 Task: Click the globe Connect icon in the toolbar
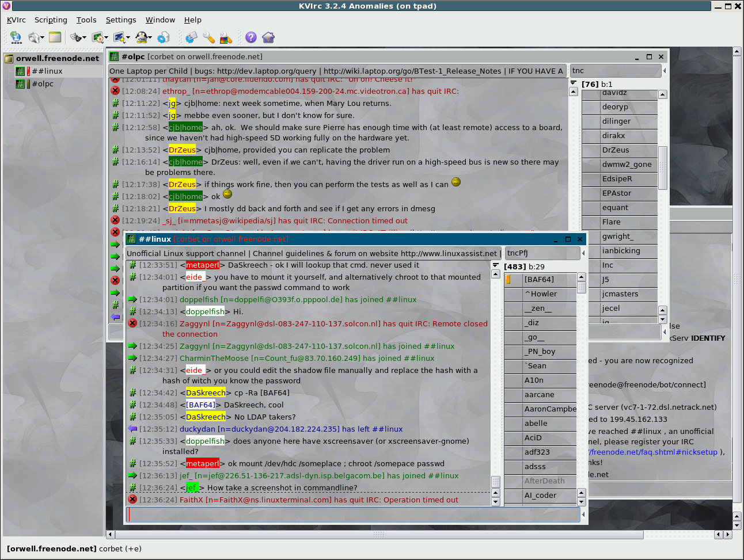click(x=16, y=37)
